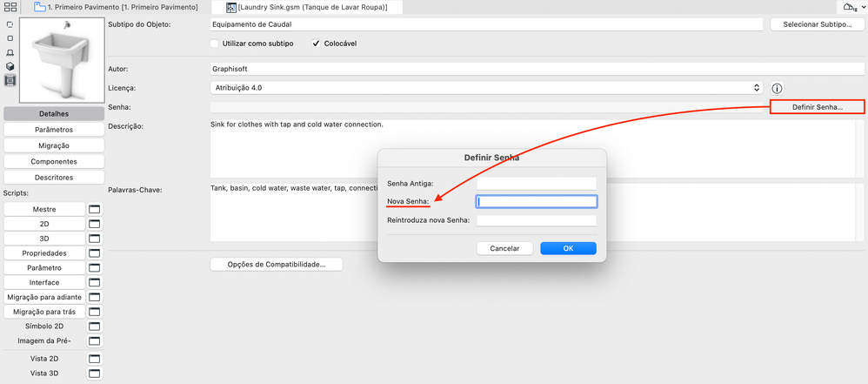Confirm password dialog with OK
This screenshot has height=384, width=868.
click(568, 248)
